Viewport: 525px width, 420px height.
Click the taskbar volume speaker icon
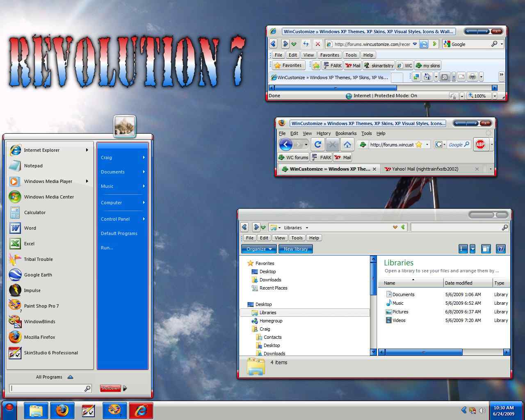[482, 410]
